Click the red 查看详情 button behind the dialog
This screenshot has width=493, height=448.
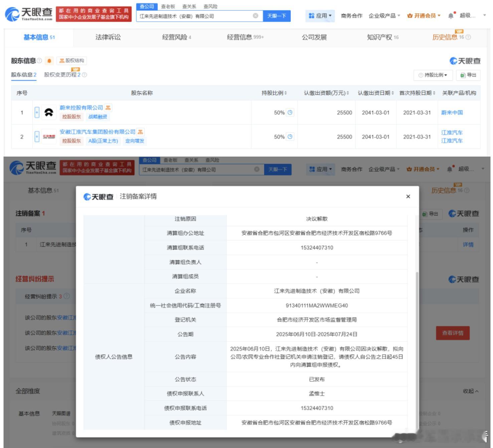(453, 333)
